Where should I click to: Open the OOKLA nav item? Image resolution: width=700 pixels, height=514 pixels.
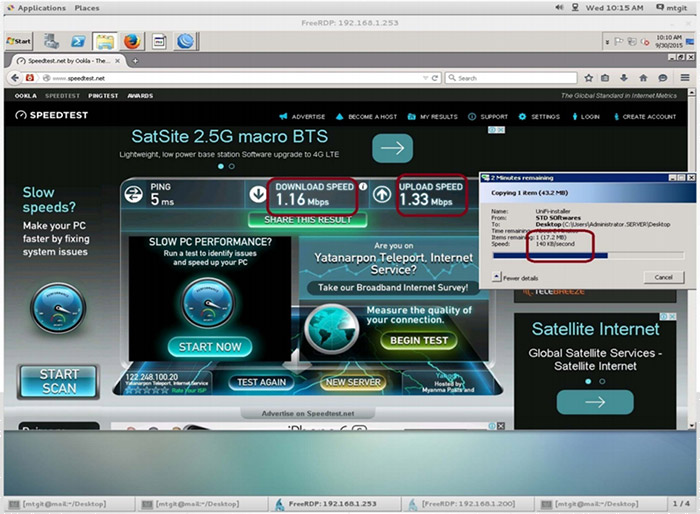(25, 96)
